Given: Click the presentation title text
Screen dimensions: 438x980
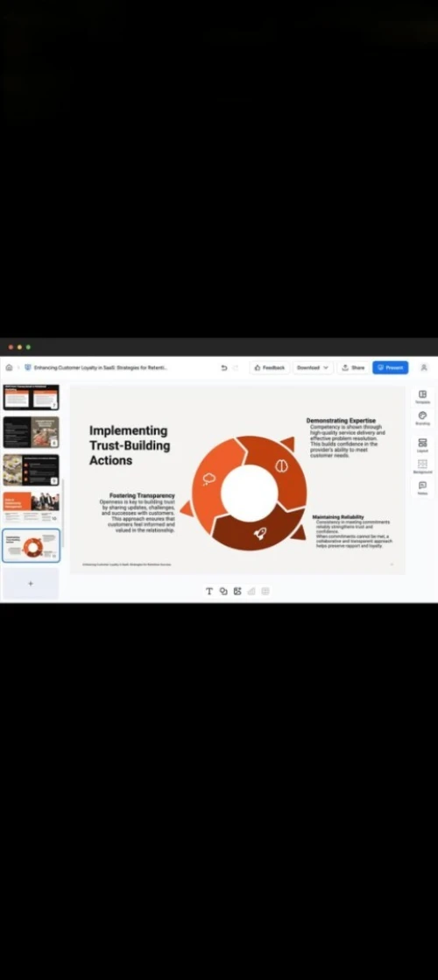Looking at the screenshot, I should click(101, 367).
